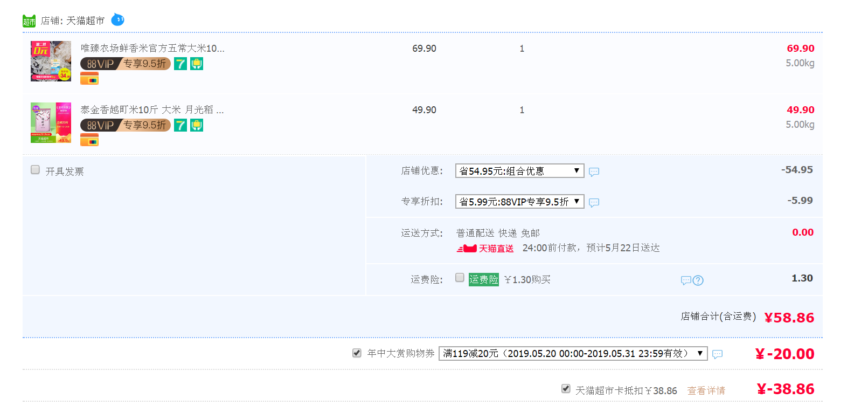Uncheck the 年中大赏购物券 coupon checkbox
868x405 pixels.
click(x=357, y=353)
